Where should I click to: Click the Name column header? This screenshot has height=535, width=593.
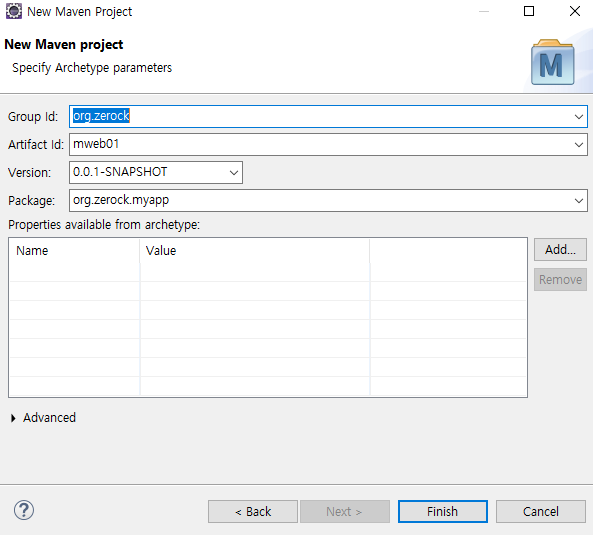(75, 251)
